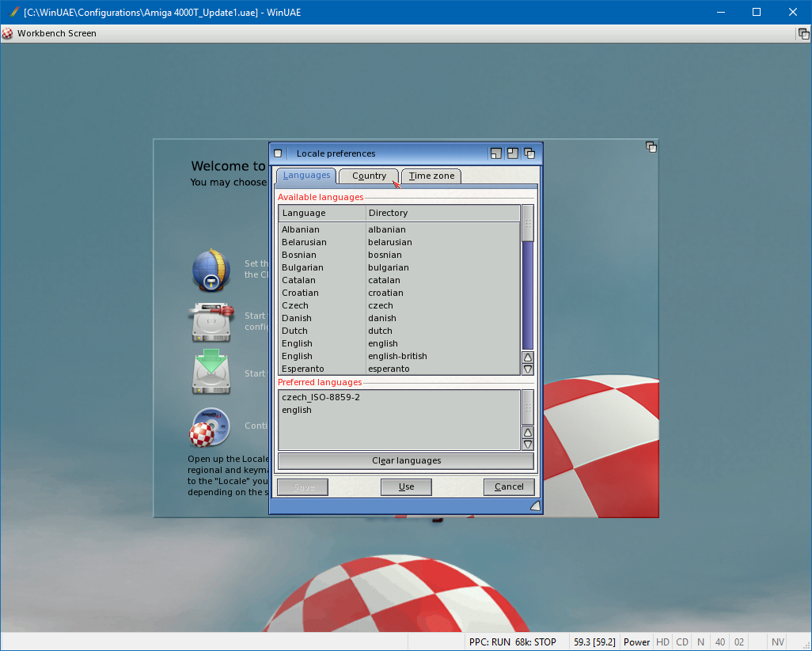Click the available languages scrollbar knob
The width and height of the screenshot is (812, 651).
[x=528, y=223]
